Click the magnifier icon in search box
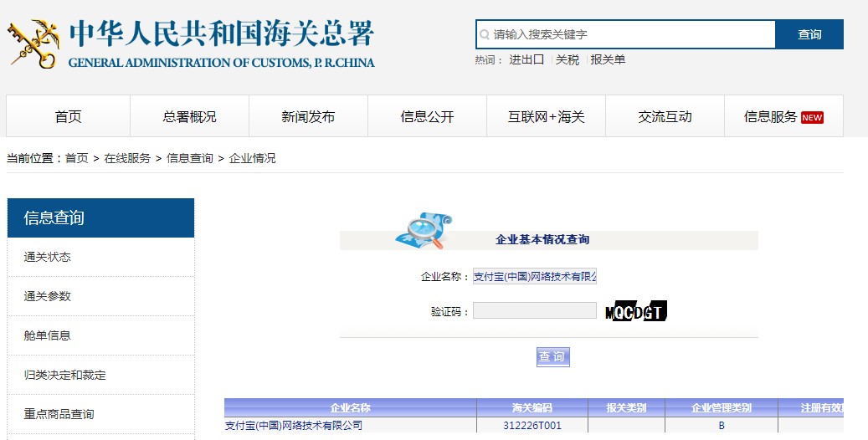The height and width of the screenshot is (440, 868). 484,35
